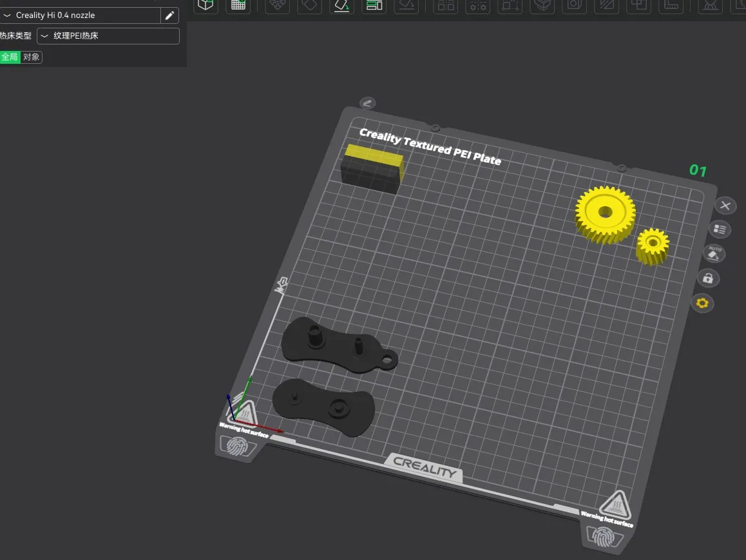Open the 纹理PEI热床 bed type dropdown
The image size is (746, 560).
108,35
